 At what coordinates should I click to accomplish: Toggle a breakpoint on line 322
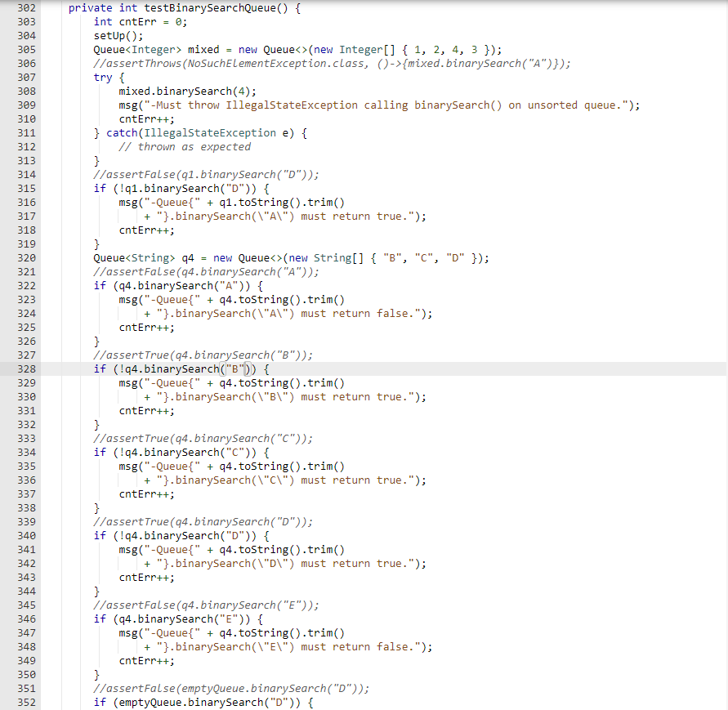pos(26,285)
